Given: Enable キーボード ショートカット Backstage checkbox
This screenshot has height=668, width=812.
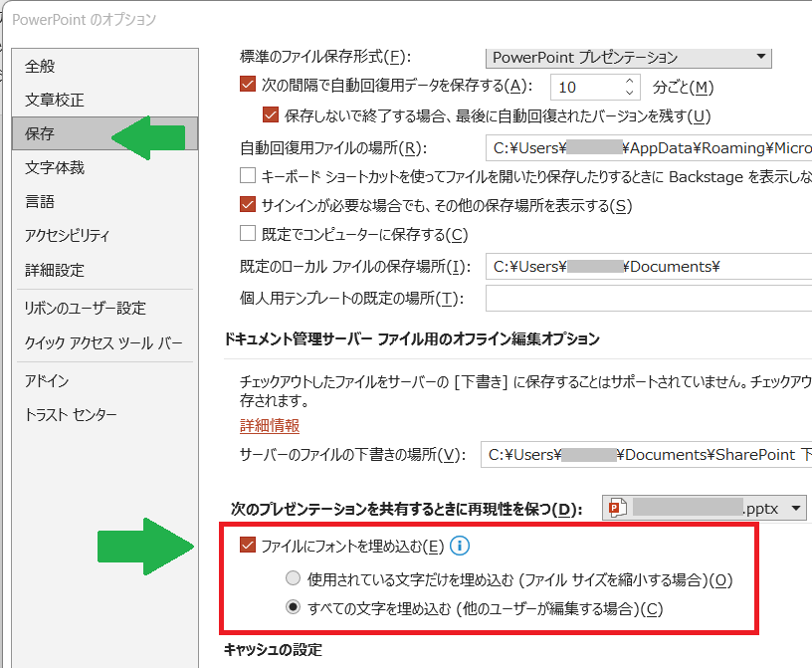Looking at the screenshot, I should tap(248, 175).
